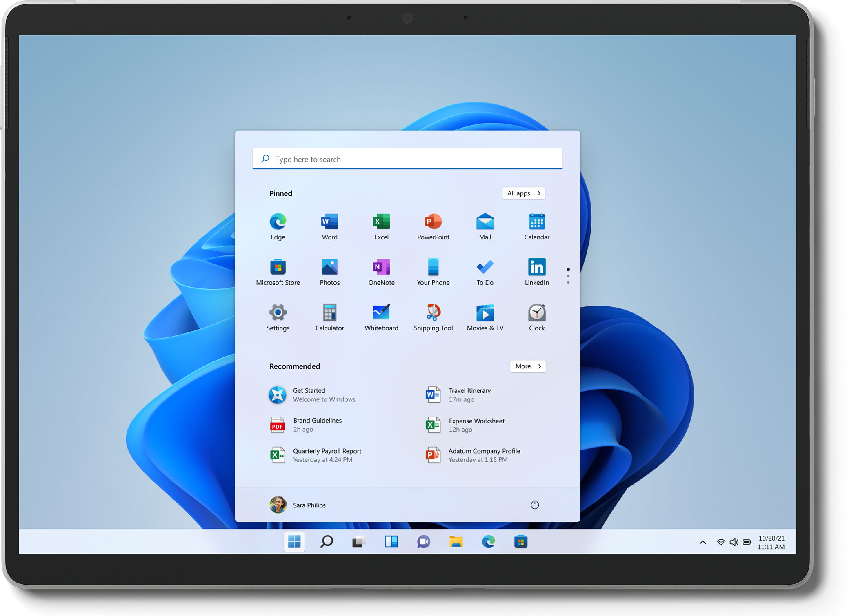Image resolution: width=847 pixels, height=616 pixels.
Task: Click All apps button
Action: tap(523, 193)
